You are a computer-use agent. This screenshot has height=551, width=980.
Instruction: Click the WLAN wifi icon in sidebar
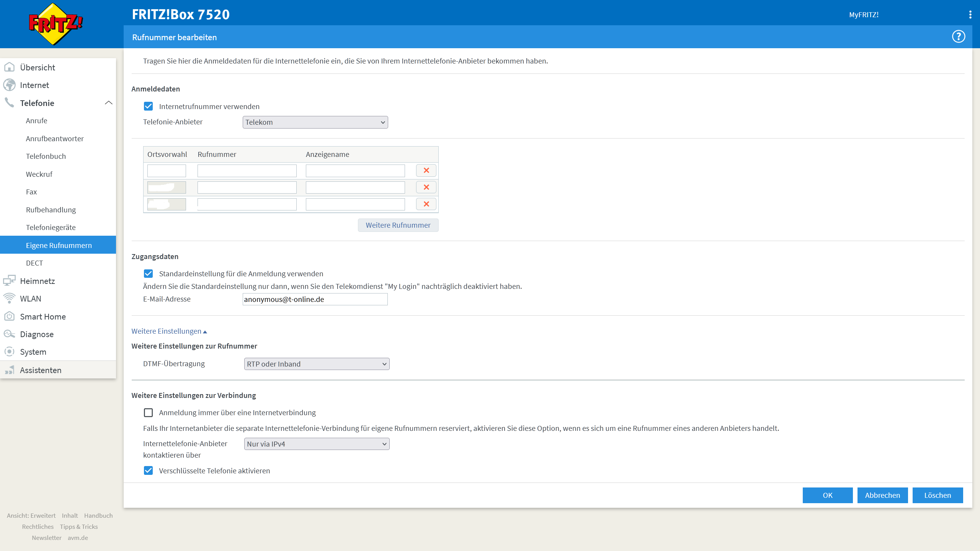[x=9, y=298]
